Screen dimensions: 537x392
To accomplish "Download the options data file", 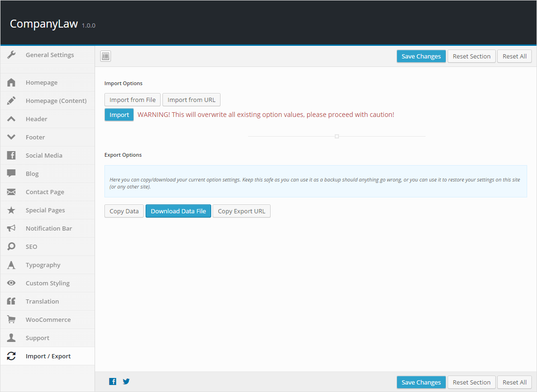I will pyautogui.click(x=178, y=211).
